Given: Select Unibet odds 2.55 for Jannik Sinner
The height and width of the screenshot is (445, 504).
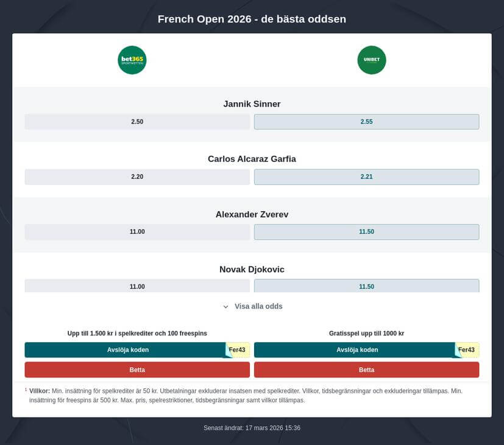Looking at the screenshot, I should pos(366,121).
